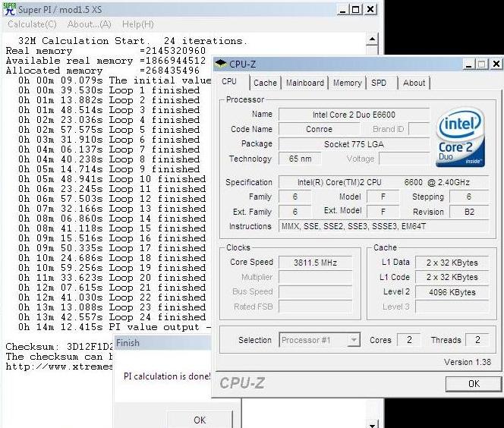The width and height of the screenshot is (504, 428).
Task: Click the Threads value field
Action: (x=477, y=340)
